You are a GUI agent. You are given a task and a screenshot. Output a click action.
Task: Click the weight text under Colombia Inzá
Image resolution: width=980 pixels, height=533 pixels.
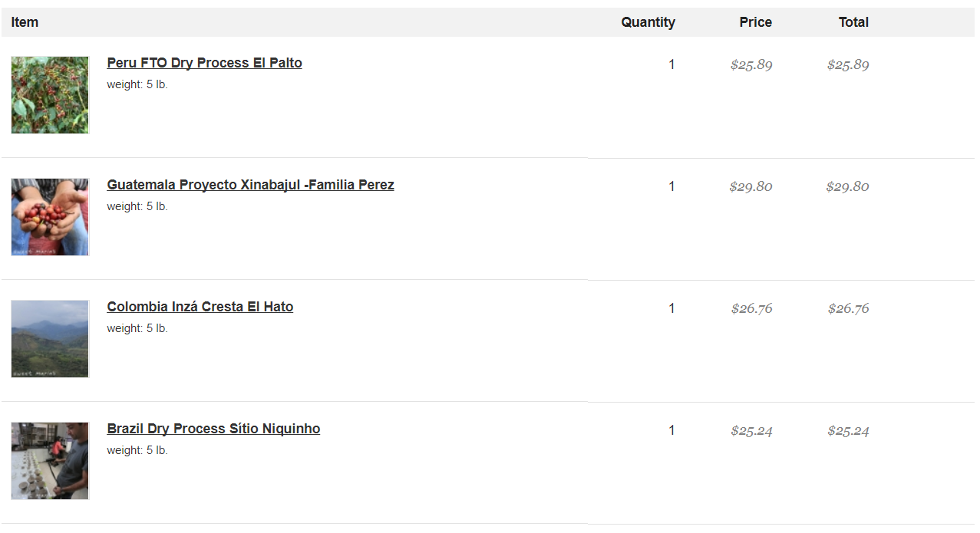(137, 328)
